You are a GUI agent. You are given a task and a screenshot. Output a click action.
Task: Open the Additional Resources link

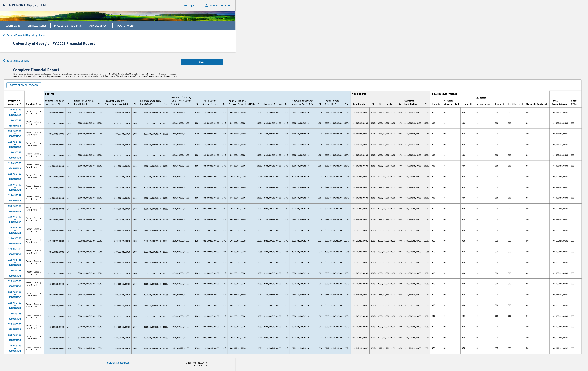tap(118, 363)
